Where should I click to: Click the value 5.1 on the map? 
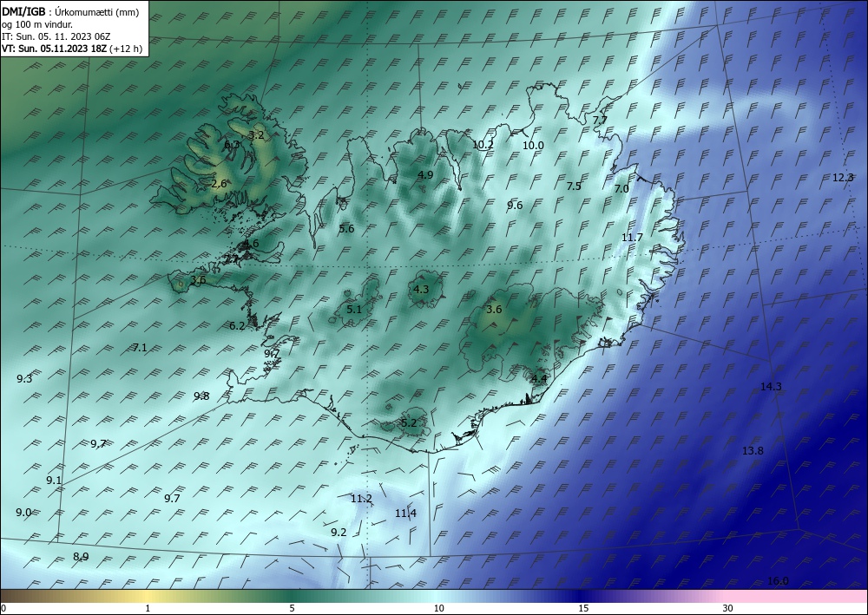tap(354, 309)
